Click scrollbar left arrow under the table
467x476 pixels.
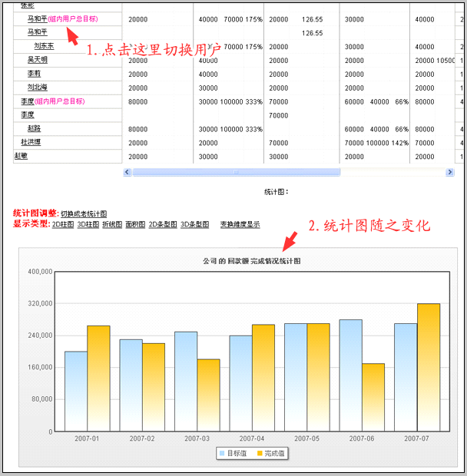click(127, 172)
